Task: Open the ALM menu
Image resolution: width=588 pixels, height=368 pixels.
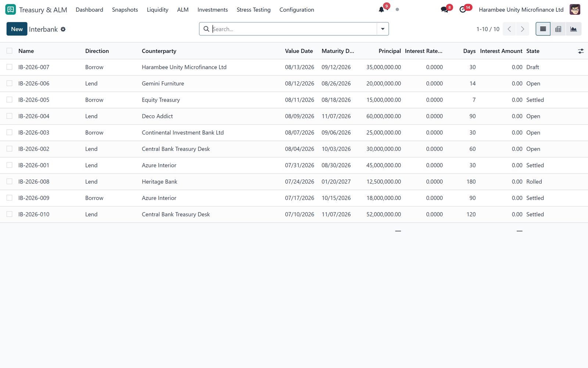Action: tap(183, 10)
